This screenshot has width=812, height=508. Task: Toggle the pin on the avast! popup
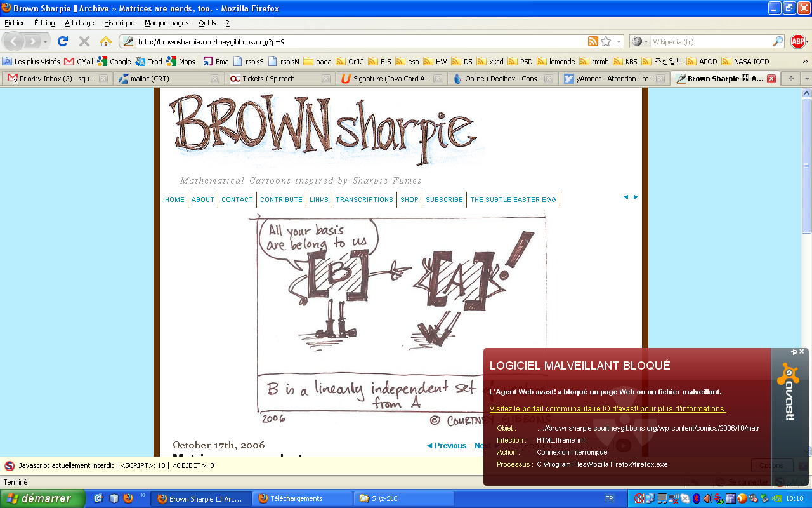click(x=793, y=352)
